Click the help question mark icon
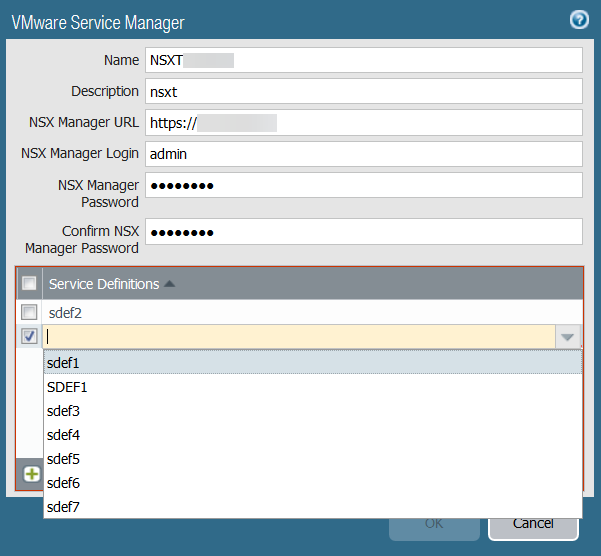The width and height of the screenshot is (601, 556). (x=577, y=20)
